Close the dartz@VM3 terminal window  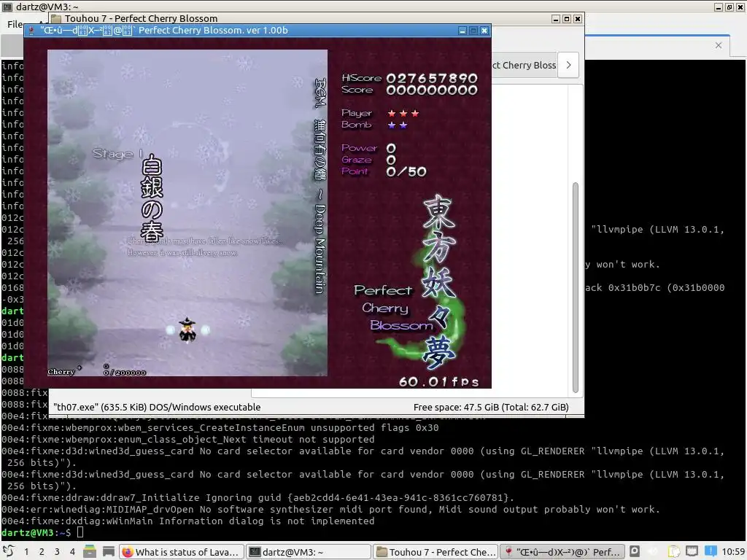(x=740, y=7)
